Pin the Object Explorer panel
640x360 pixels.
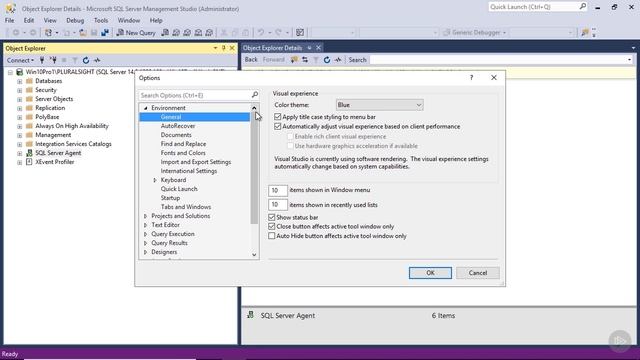point(224,48)
